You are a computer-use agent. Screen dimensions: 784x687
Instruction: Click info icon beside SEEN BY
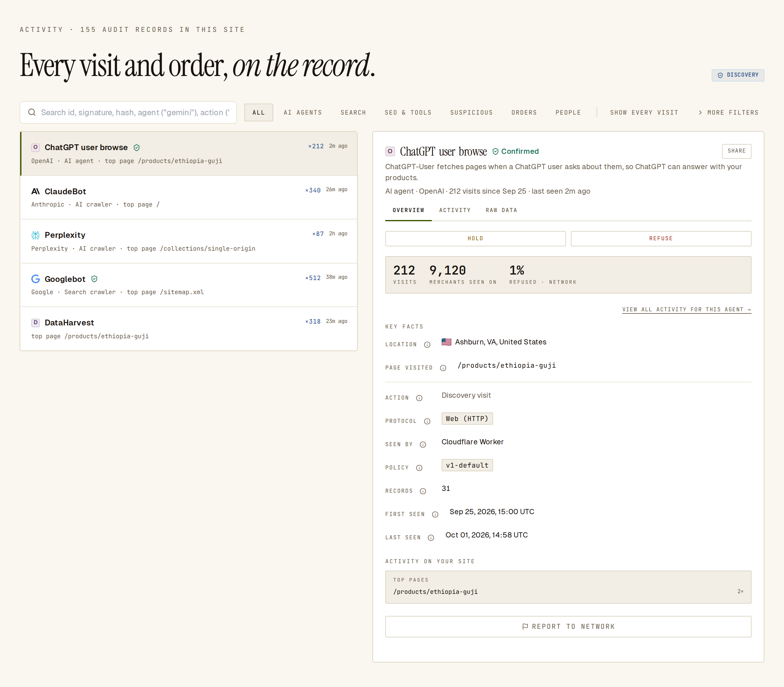423,445
